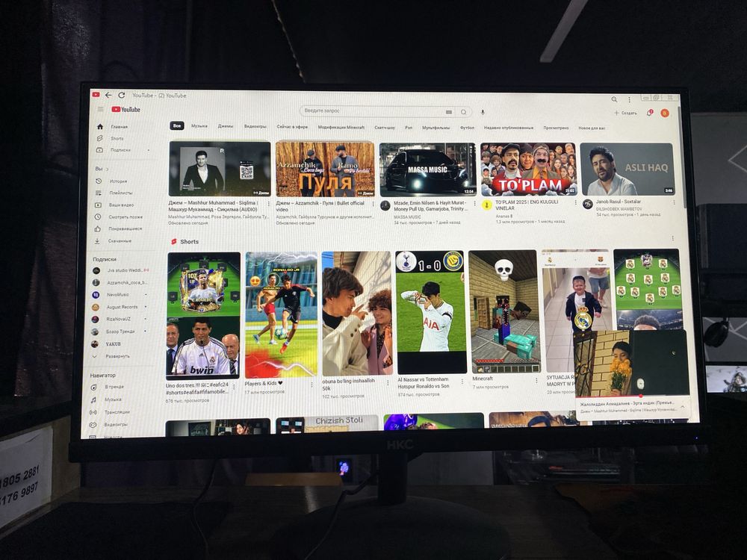
Task: Open MASSA MUSIC channel link under video
Action: click(407, 217)
